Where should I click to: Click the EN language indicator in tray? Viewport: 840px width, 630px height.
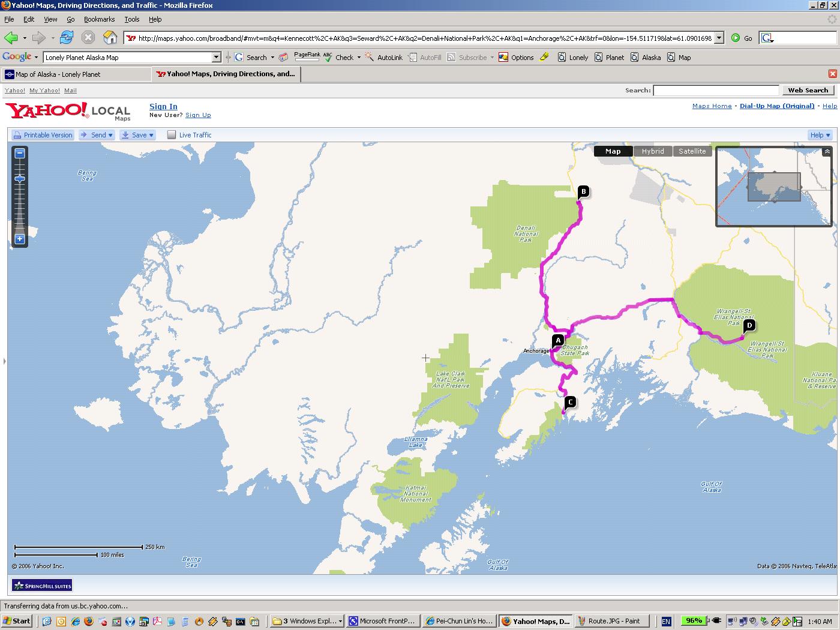666,622
